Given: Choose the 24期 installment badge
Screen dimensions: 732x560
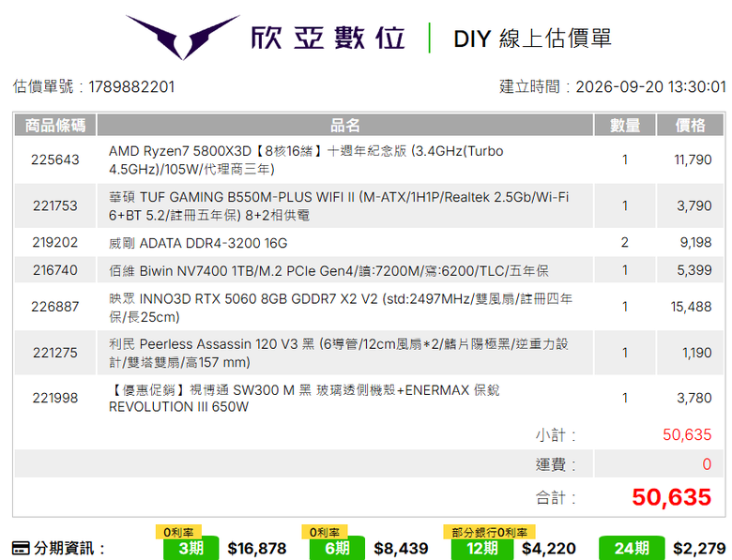Looking at the screenshot, I should (x=632, y=548).
